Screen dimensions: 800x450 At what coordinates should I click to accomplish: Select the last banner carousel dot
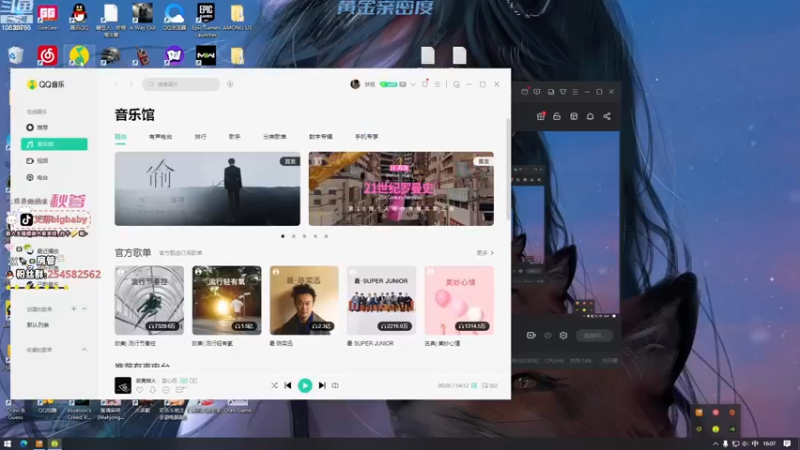[x=326, y=236]
